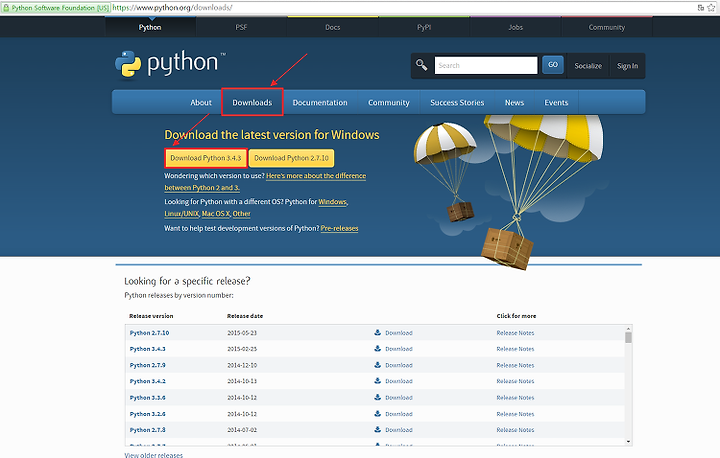Open the News menu
Viewport: 720px width, 458px height.
pyautogui.click(x=514, y=102)
